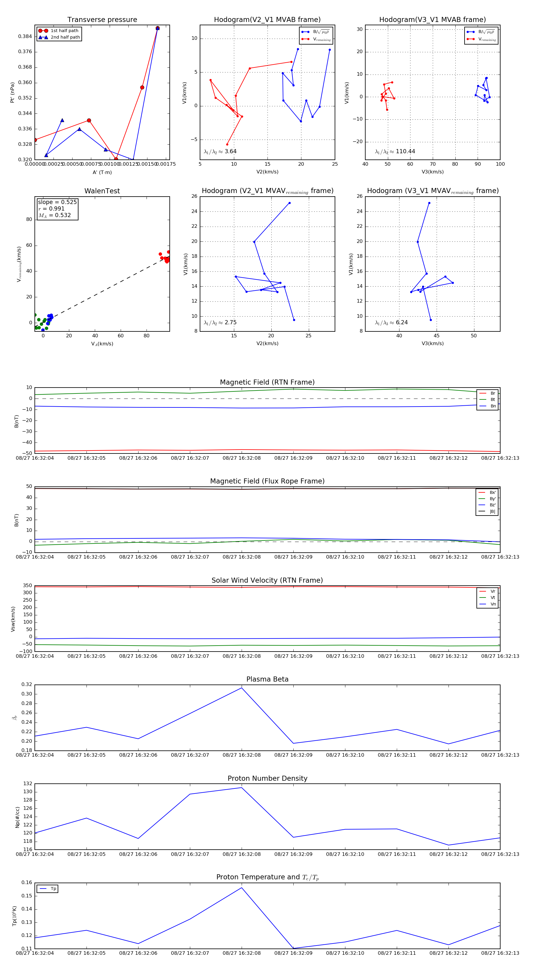
Task: Select the 'Br' legend entry
Action: (x=487, y=393)
